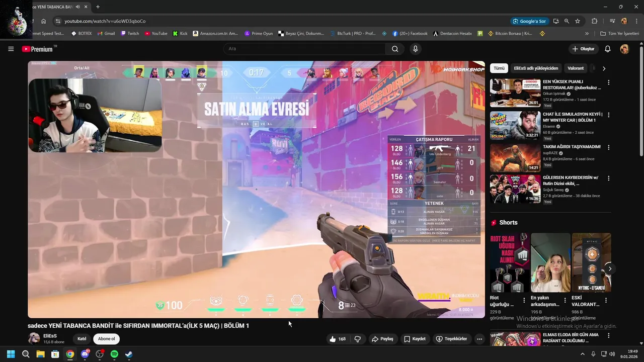The image size is (644, 362).
Task: Click the YouTube search magnifier button
Action: click(395, 49)
